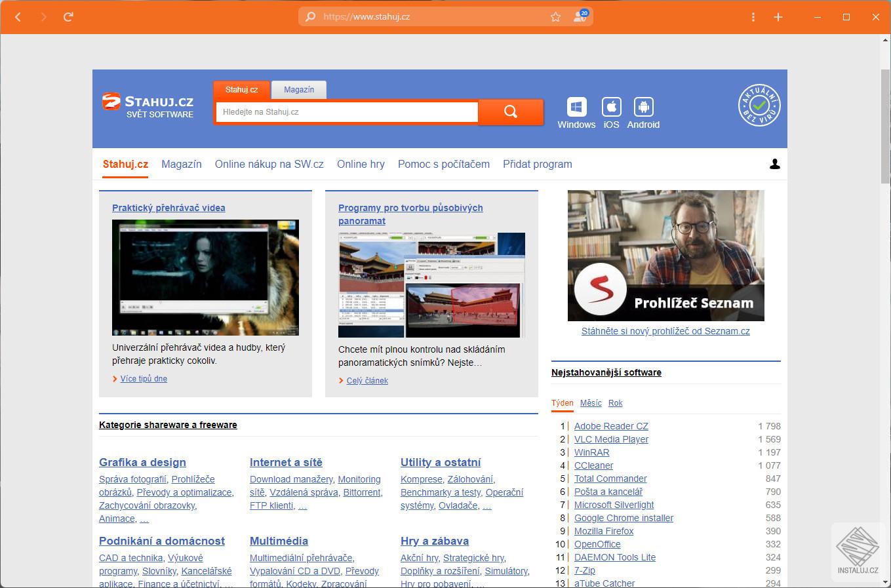Screen dimensions: 891x588
Task: Open the 'Praktický přehrávač videa' article link
Action: click(x=168, y=208)
